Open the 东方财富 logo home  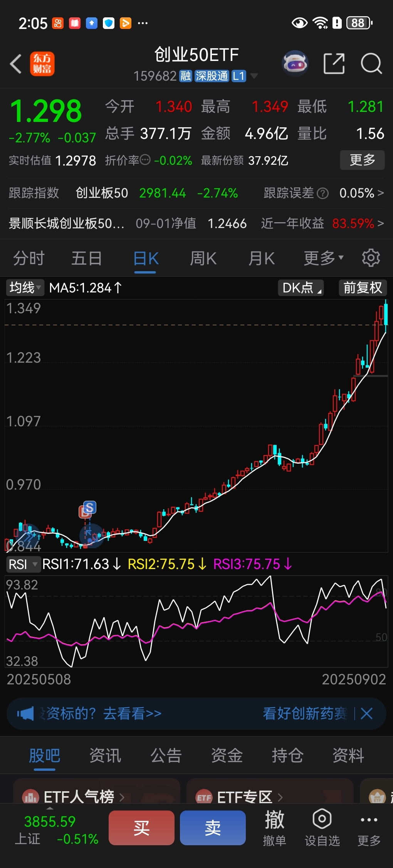point(42,64)
